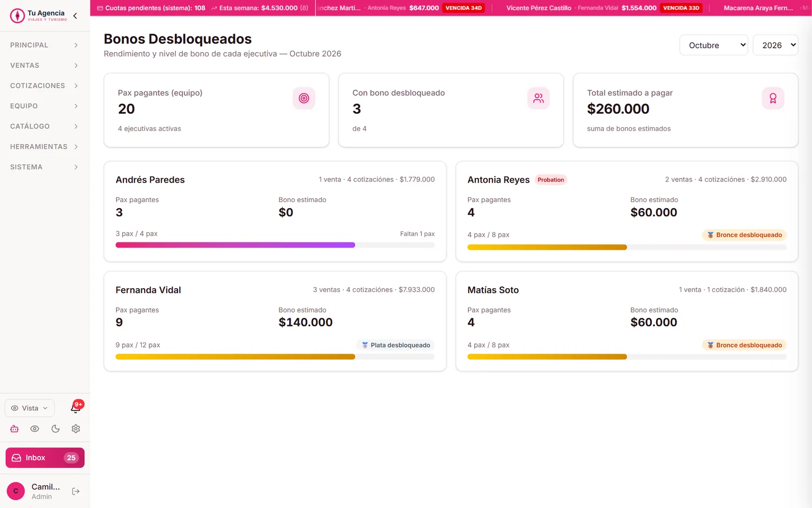Expand the VENTAS menu section
This screenshot has width=812, height=508.
tap(44, 66)
